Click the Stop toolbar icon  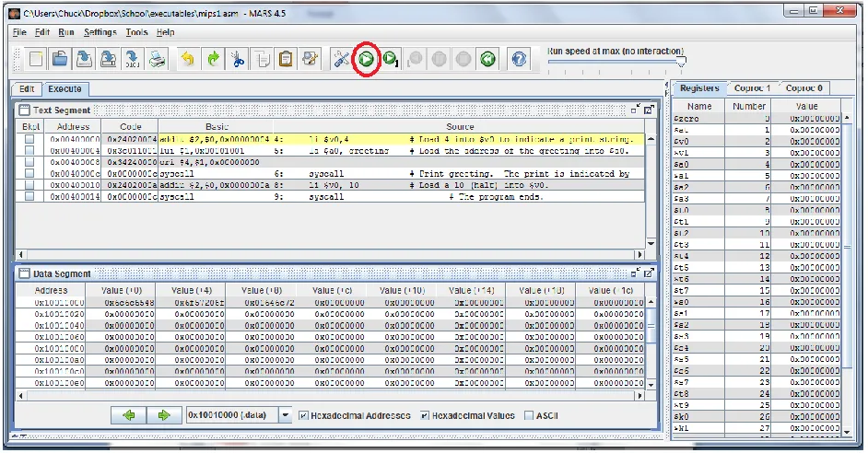[x=463, y=59]
